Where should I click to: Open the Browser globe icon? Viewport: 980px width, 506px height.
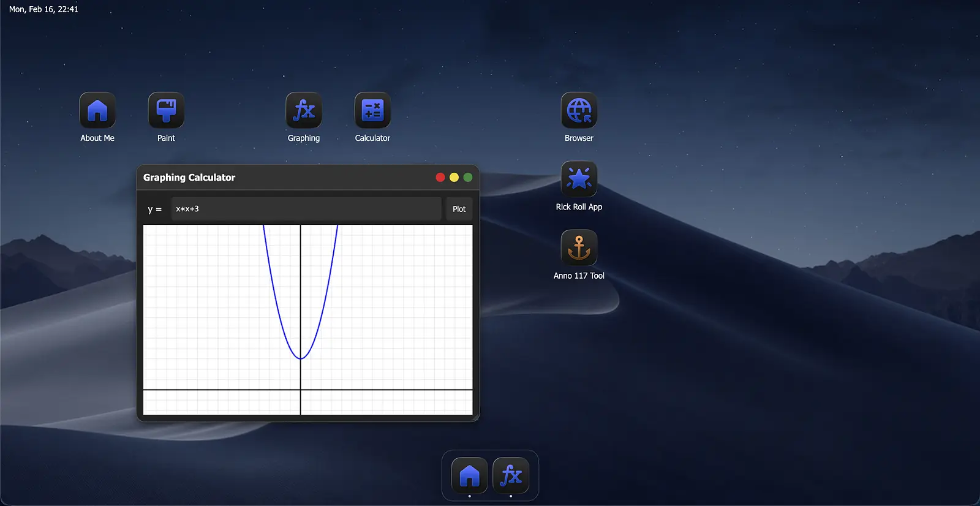pos(579,111)
